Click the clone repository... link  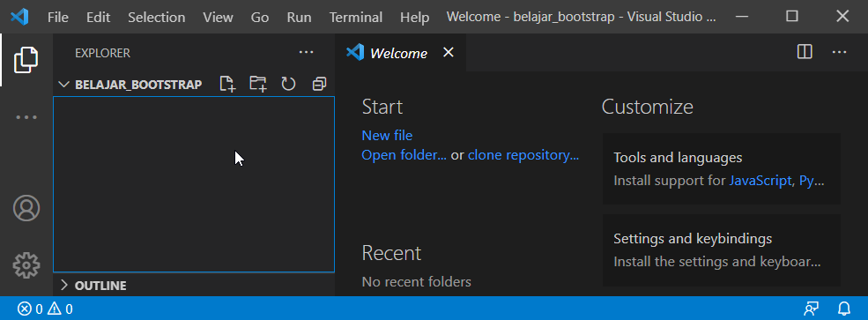click(x=523, y=155)
